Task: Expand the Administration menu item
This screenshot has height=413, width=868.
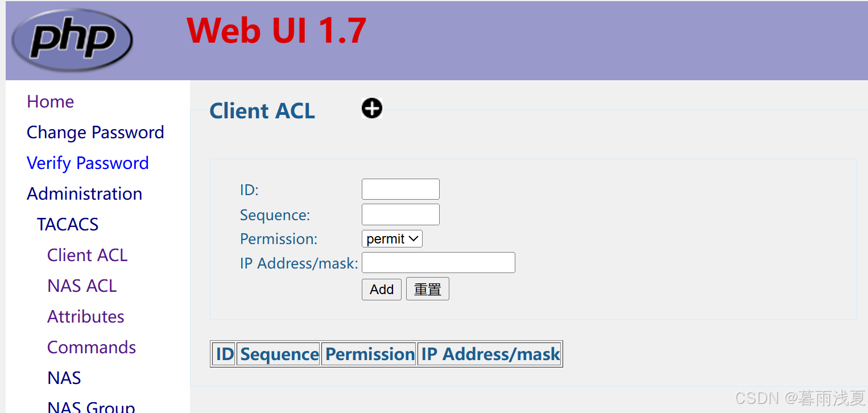Action: pos(84,193)
